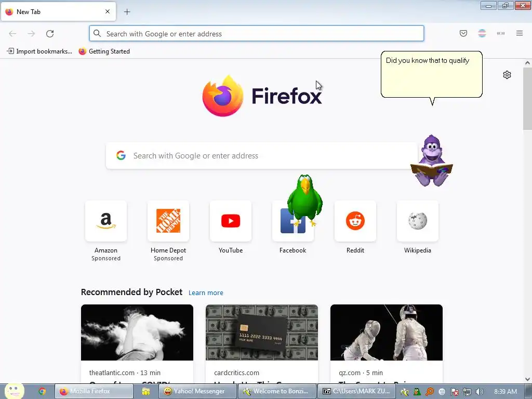
Task: Click the orange magnifier tray icon
Action: tap(430, 392)
